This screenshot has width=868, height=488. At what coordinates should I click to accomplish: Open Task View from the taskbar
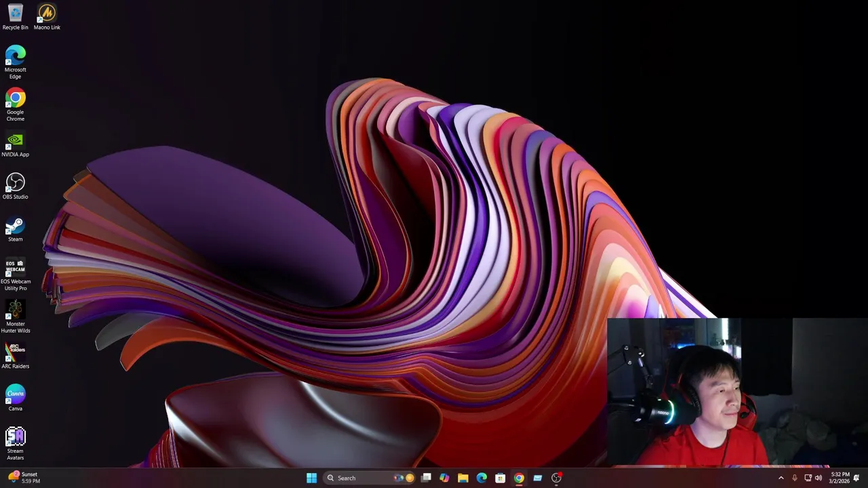426,478
